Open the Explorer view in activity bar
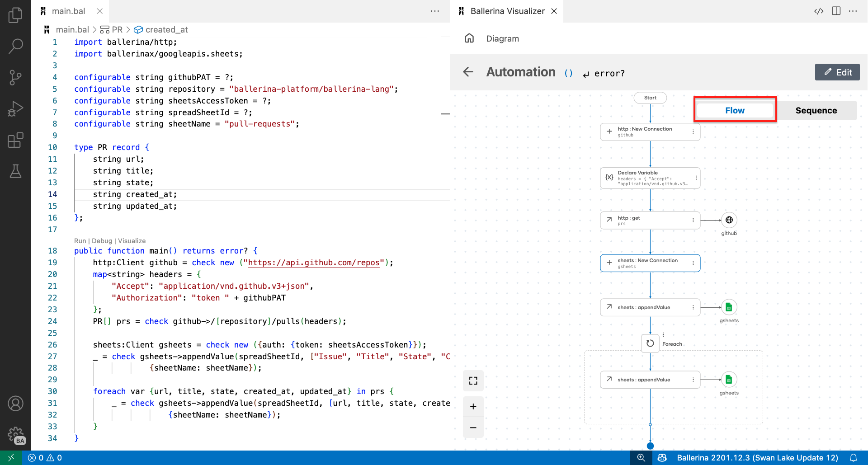The image size is (868, 465). click(15, 15)
